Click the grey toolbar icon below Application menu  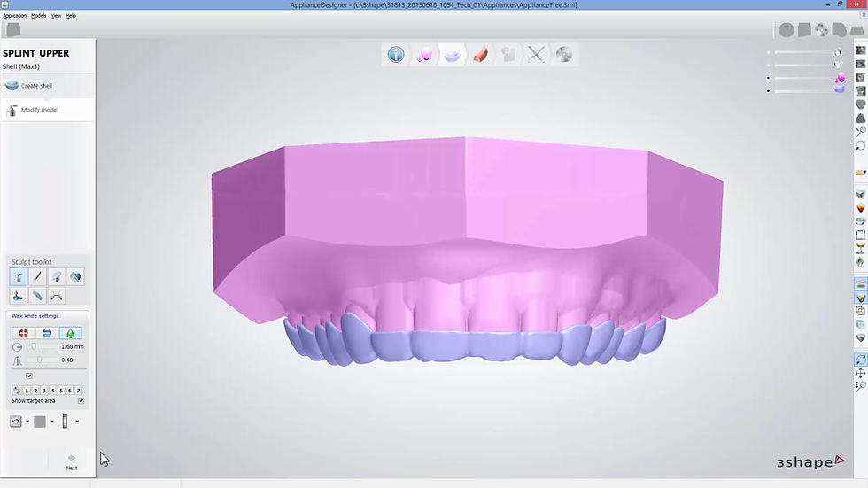coord(13,30)
